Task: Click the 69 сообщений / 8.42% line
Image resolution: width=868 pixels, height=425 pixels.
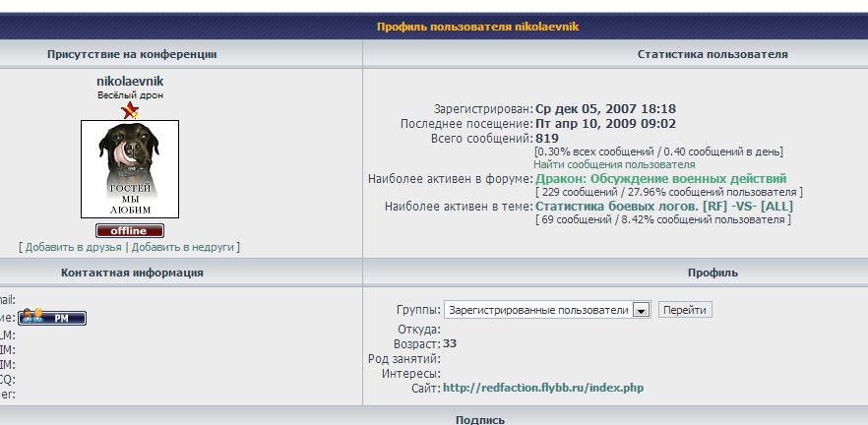Action: tap(663, 219)
